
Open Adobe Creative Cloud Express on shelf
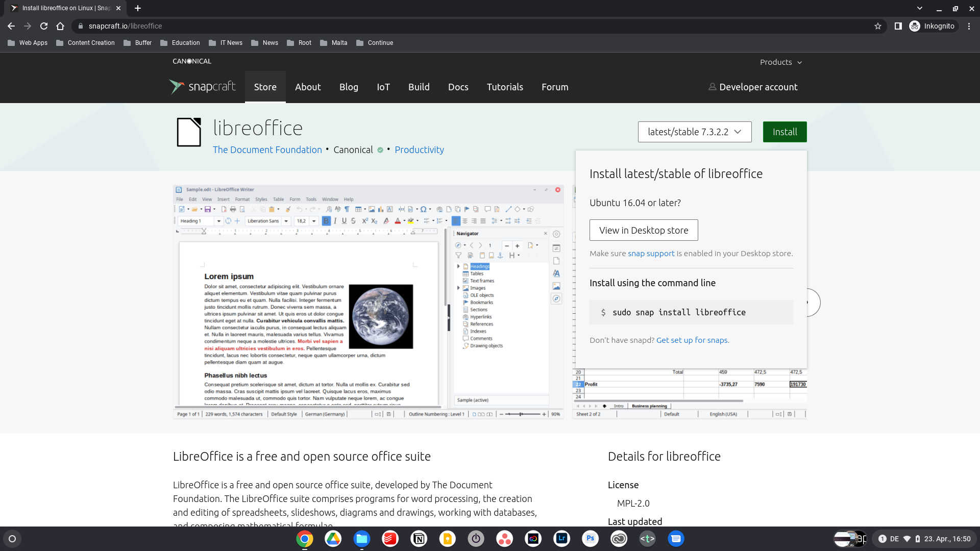pos(533,539)
